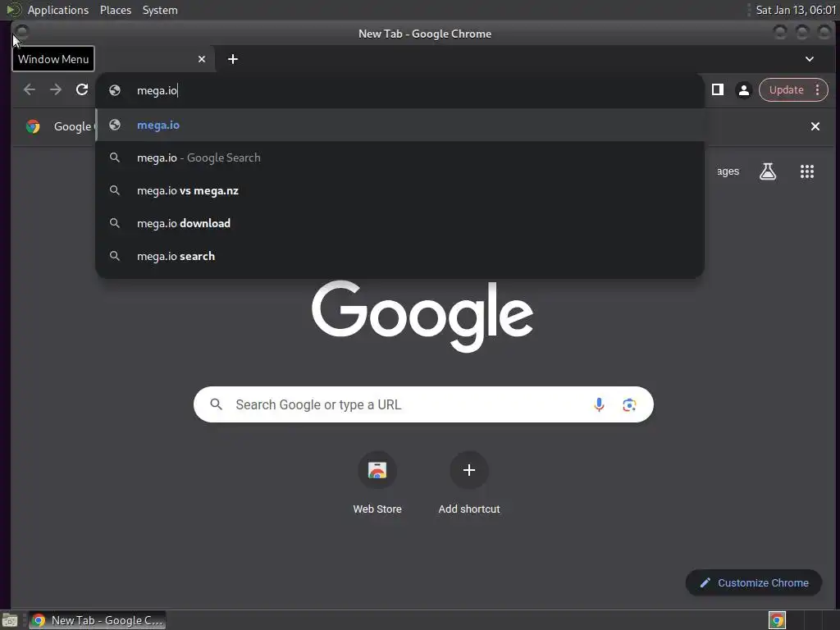Click the search magnifier in Google search box
This screenshot has width=840, height=630.
(216, 404)
